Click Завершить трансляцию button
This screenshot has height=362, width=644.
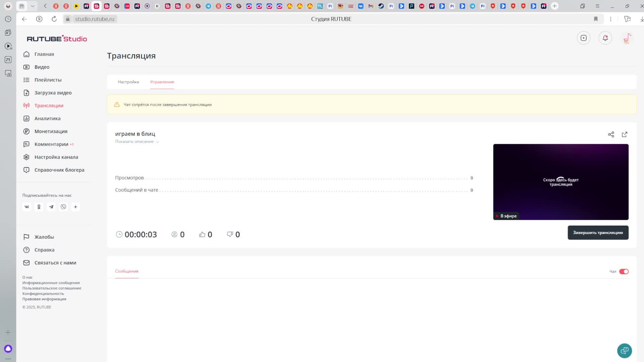click(x=598, y=233)
